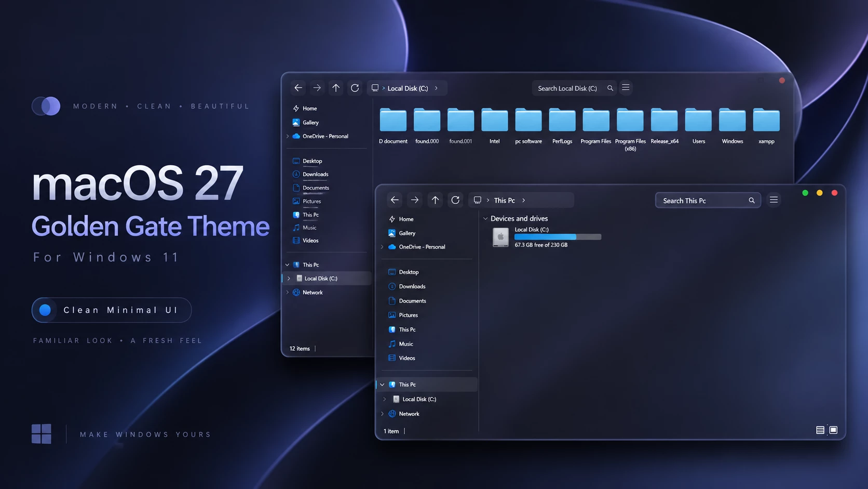Click the Clean Minimal UI pill button
Image resolution: width=868 pixels, height=489 pixels.
[112, 310]
